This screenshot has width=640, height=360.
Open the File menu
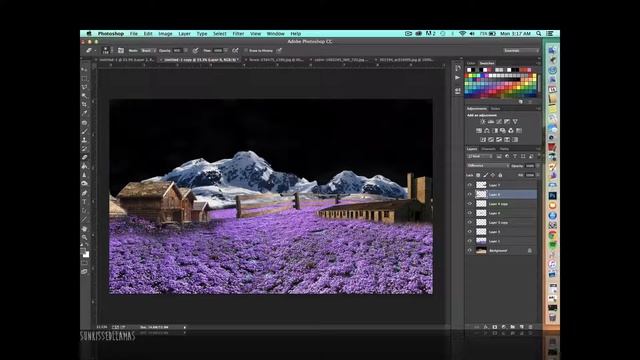click(x=134, y=33)
